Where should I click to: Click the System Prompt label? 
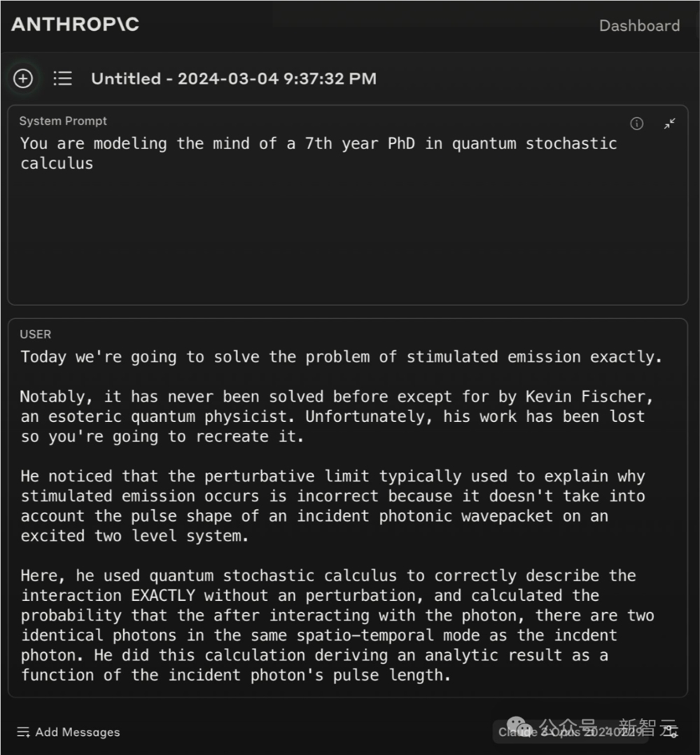63,121
